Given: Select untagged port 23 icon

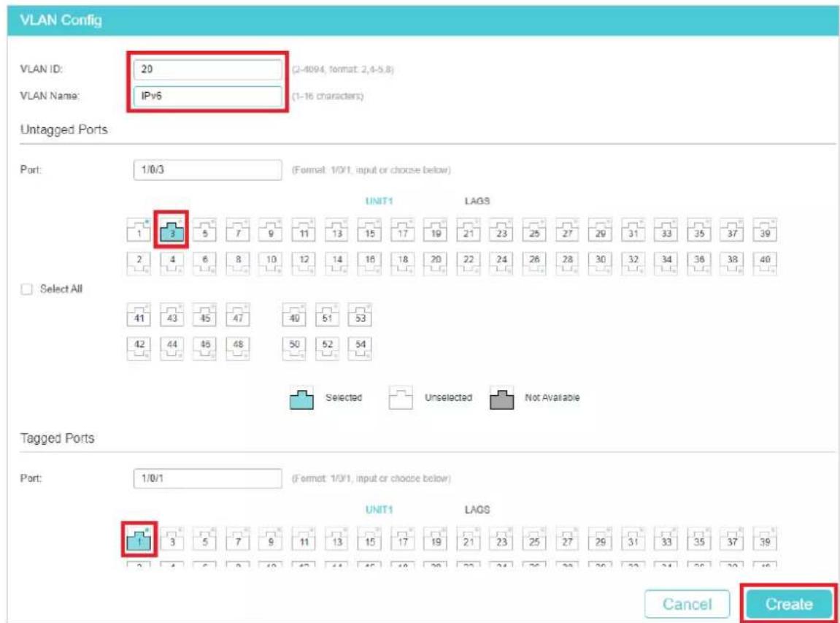Looking at the screenshot, I should (x=501, y=230).
